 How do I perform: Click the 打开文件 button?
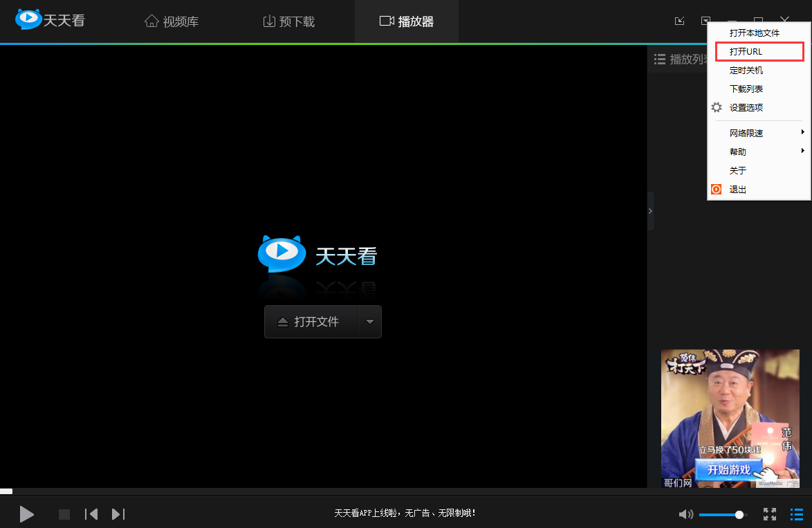(311, 322)
